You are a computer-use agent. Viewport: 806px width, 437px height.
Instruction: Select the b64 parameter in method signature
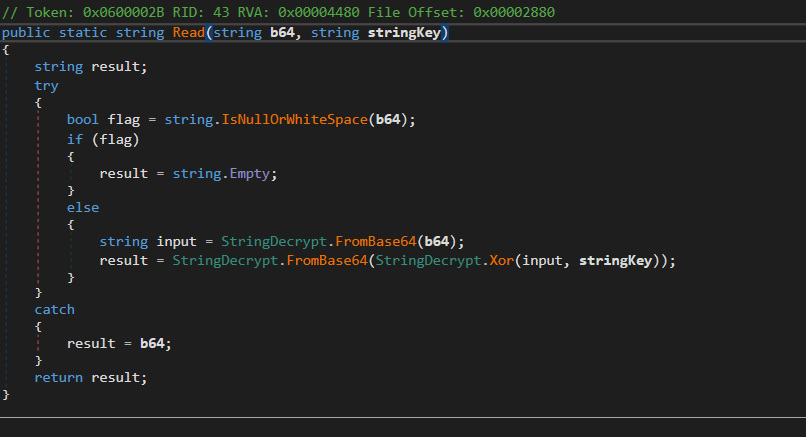point(282,33)
